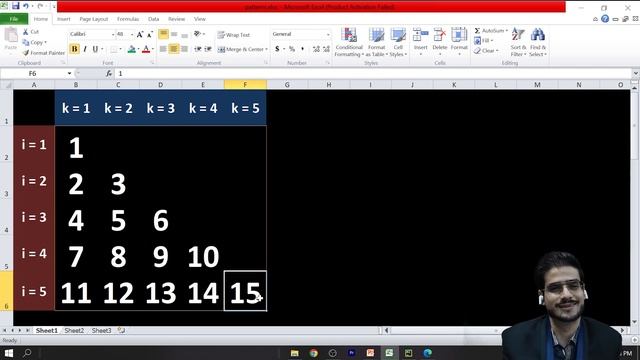The height and width of the screenshot is (360, 640).
Task: Click the Orientation text angle icon
Action: click(x=198, y=34)
